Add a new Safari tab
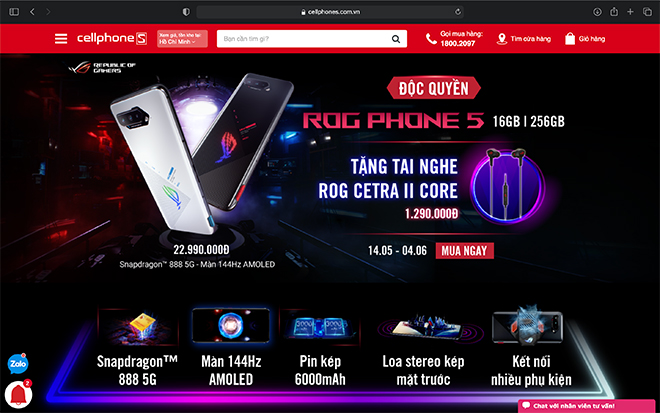Image resolution: width=660 pixels, height=413 pixels. [630, 12]
